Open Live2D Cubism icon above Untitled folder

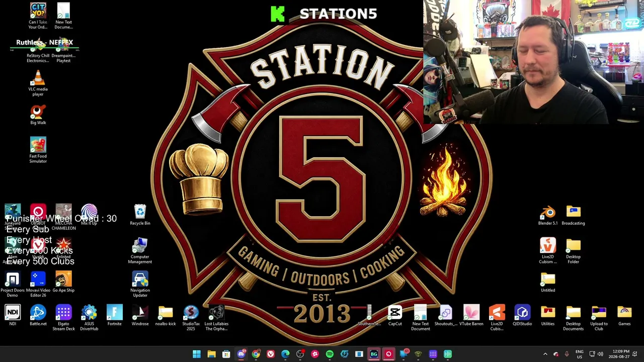pos(548,251)
